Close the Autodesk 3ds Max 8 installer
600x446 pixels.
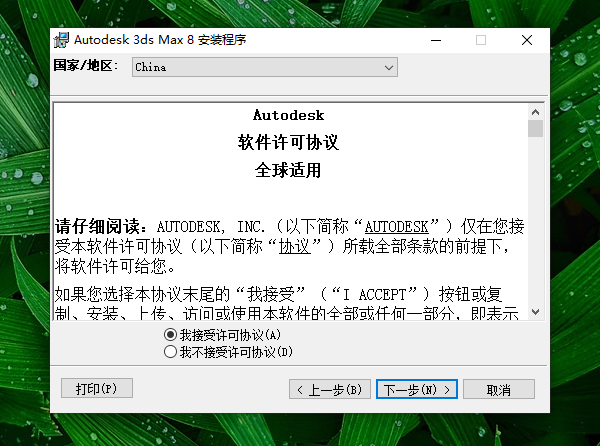point(527,40)
